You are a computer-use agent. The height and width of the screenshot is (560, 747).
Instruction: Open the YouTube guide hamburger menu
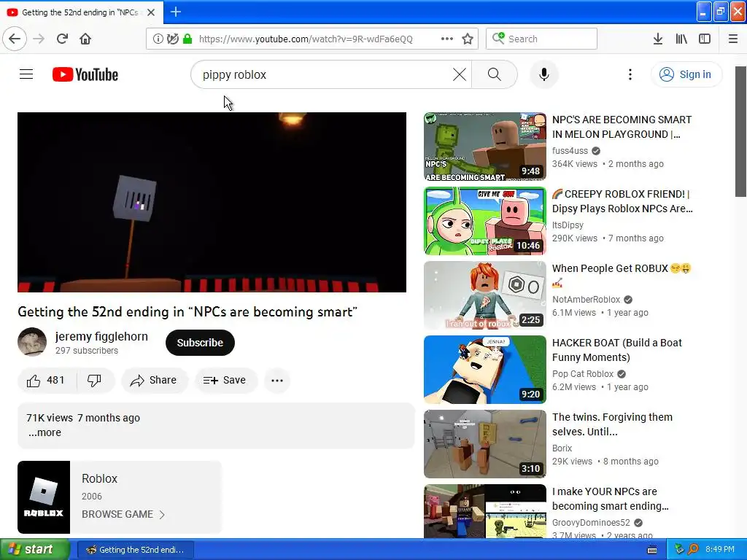[x=26, y=74]
